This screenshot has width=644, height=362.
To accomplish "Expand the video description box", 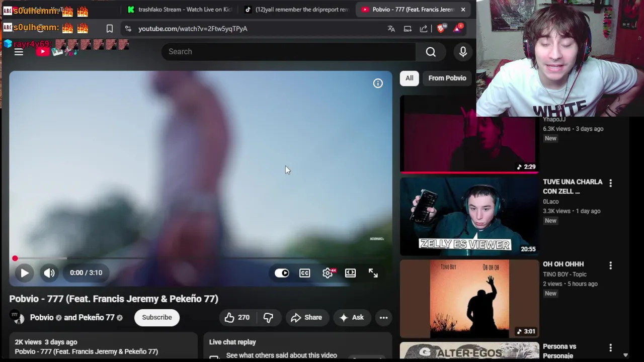I will [103, 346].
